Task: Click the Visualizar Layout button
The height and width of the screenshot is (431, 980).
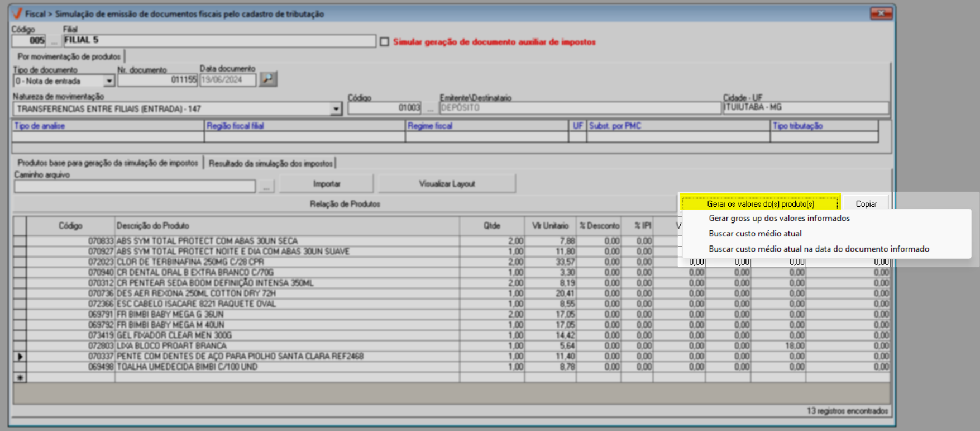Action: point(447,184)
